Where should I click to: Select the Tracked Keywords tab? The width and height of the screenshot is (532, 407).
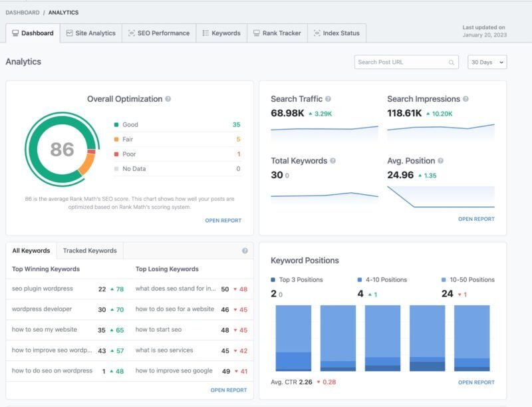click(90, 251)
